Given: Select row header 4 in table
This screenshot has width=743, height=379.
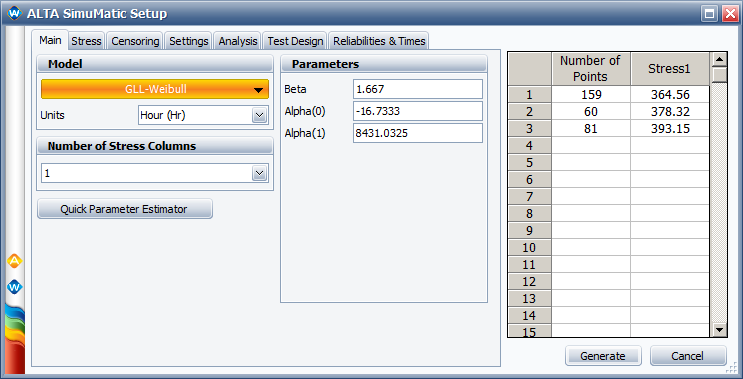Looking at the screenshot, I should (529, 145).
